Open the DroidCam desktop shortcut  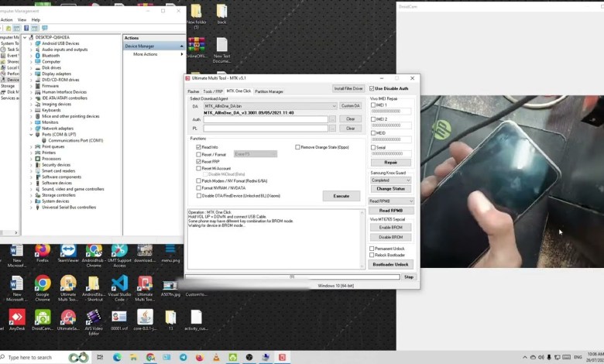43,320
